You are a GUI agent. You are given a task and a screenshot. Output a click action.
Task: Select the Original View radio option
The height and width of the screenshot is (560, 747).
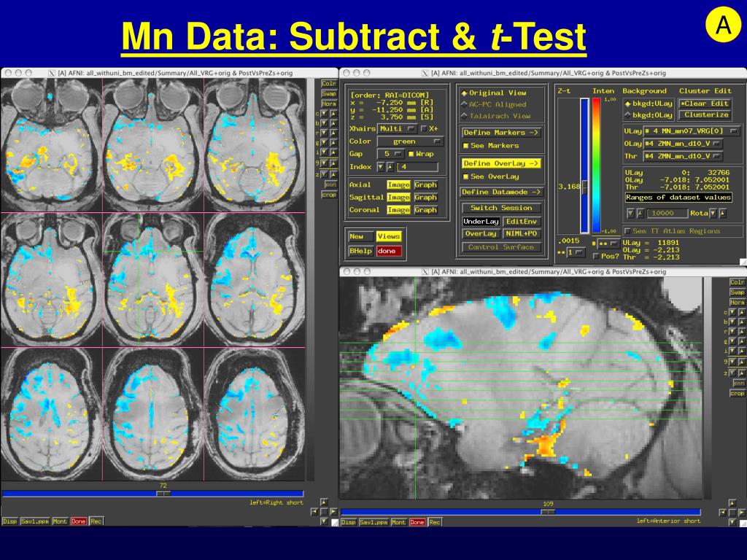(494, 93)
